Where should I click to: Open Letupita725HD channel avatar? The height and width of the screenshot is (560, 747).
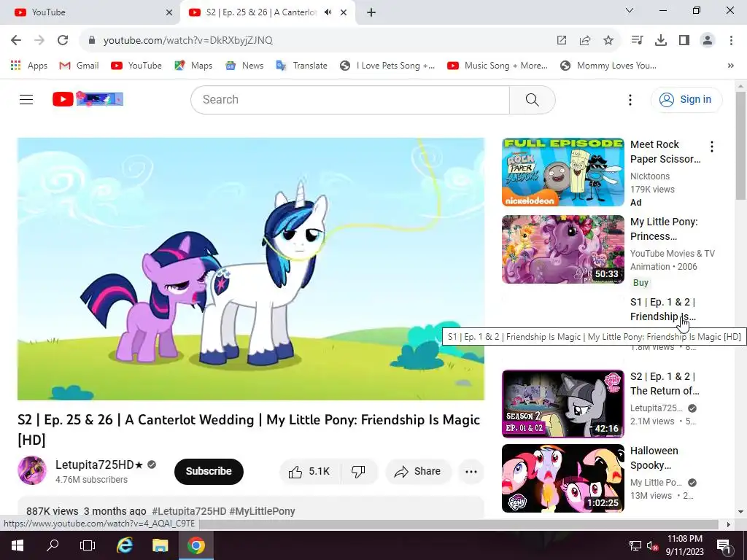tap(32, 470)
